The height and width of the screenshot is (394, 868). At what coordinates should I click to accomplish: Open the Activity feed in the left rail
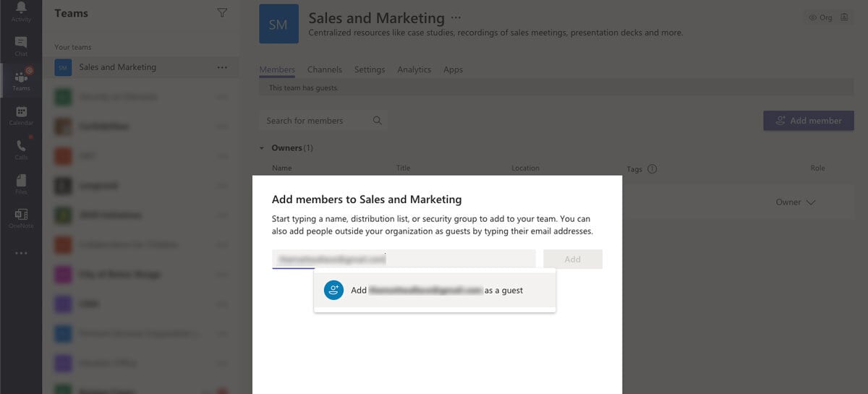pyautogui.click(x=21, y=12)
